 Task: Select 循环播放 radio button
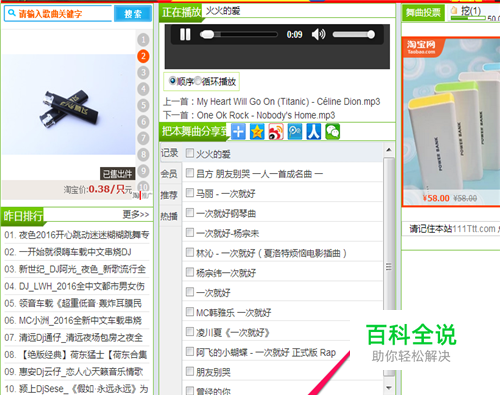click(x=198, y=81)
